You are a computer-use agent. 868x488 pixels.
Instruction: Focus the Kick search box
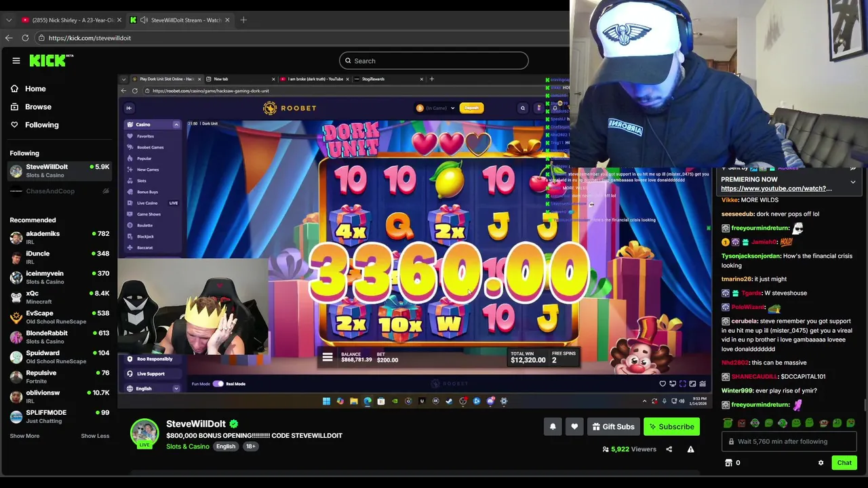coord(434,61)
